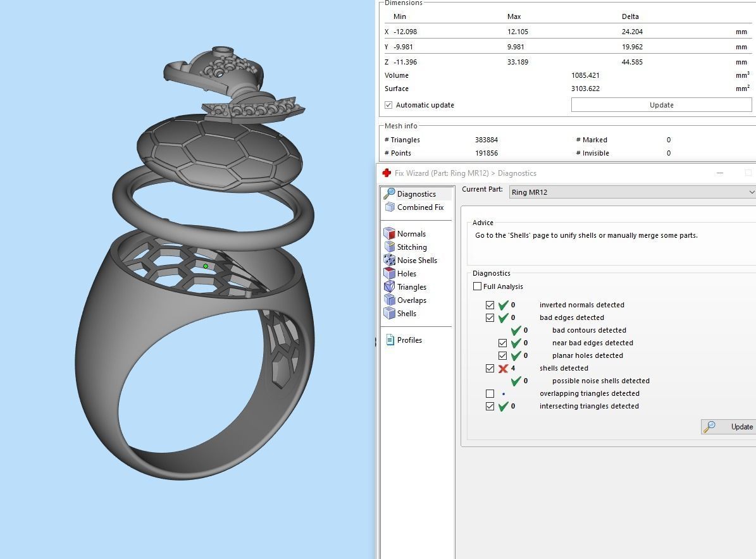Click the shells detected count 4
The width and height of the screenshot is (756, 559).
click(x=513, y=368)
